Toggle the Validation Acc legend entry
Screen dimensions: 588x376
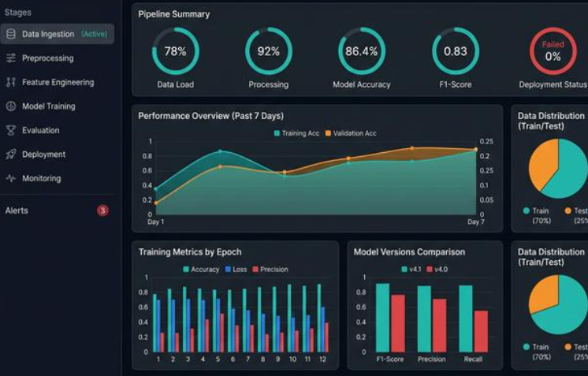pyautogui.click(x=351, y=133)
